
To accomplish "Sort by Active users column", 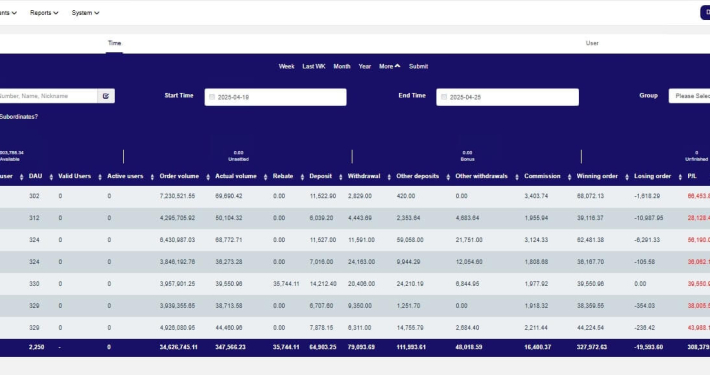I will (125, 176).
